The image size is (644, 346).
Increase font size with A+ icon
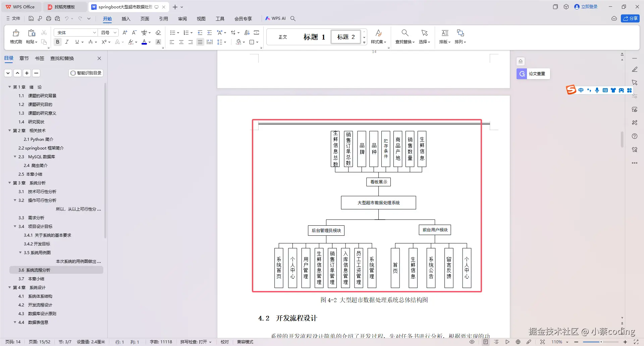coord(125,33)
